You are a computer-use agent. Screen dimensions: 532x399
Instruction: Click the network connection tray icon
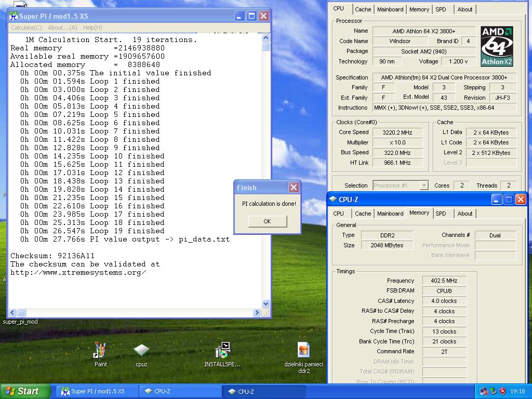pyautogui.click(x=484, y=391)
